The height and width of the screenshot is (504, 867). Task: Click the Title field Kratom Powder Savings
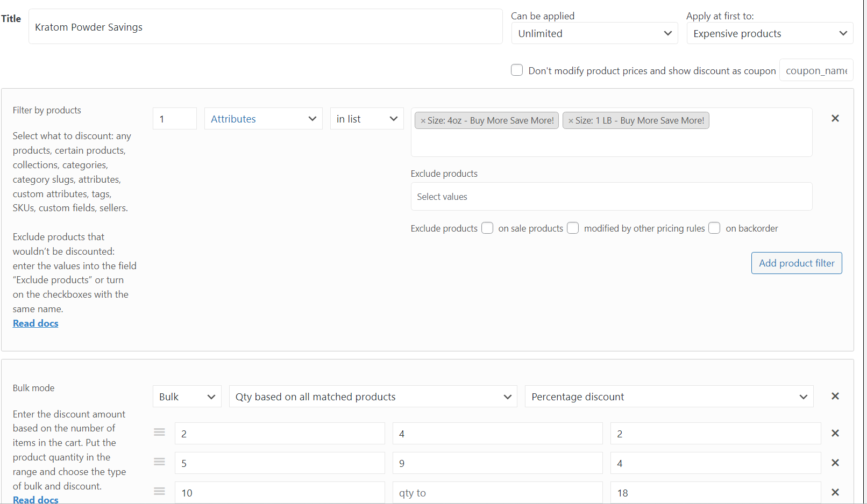click(x=266, y=27)
